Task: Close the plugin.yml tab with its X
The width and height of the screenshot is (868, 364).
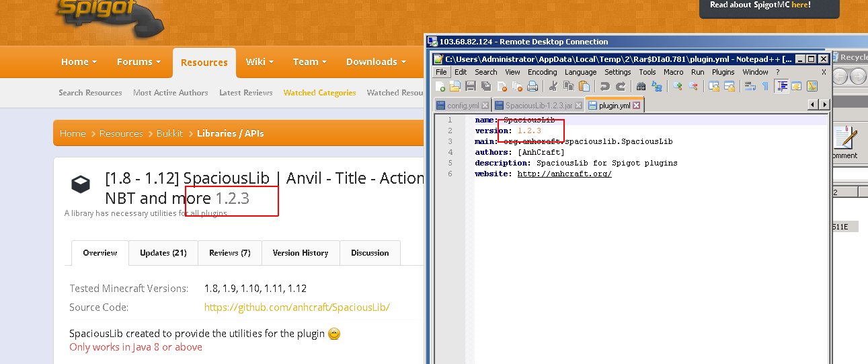Action: coord(636,106)
